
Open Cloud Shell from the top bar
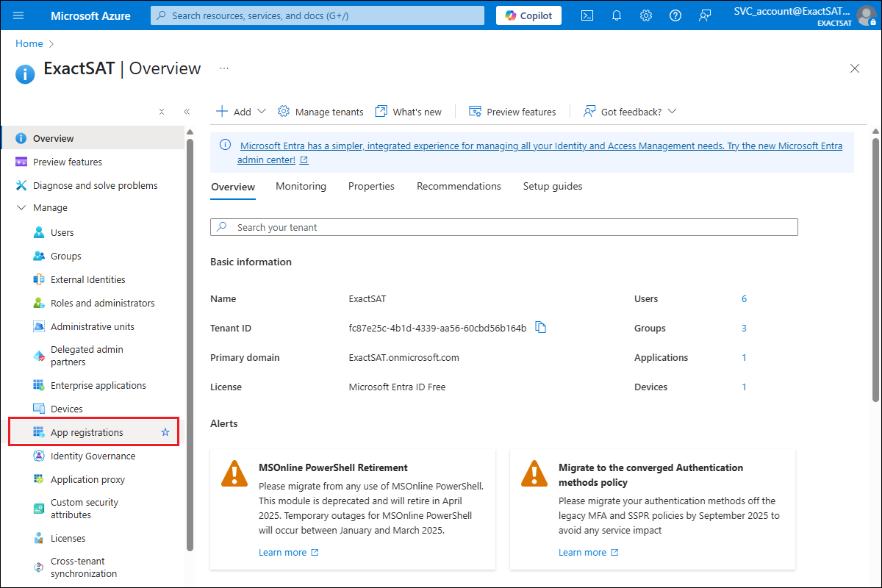pos(587,15)
